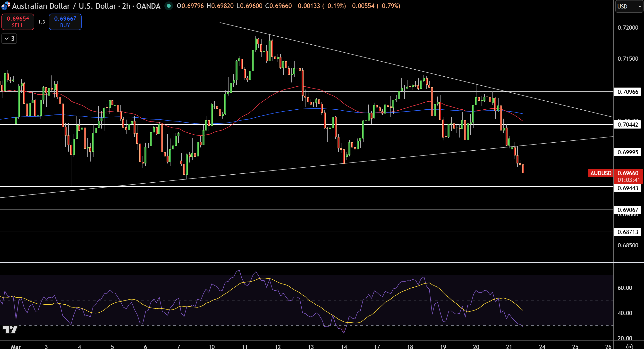Select the 0.70966 horizontal line price label

tap(627, 92)
